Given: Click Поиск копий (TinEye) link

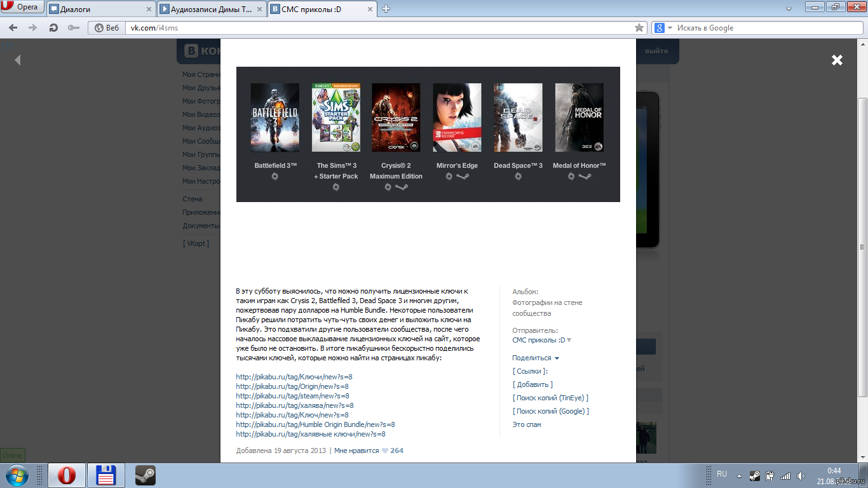Looking at the screenshot, I should click(x=550, y=398).
